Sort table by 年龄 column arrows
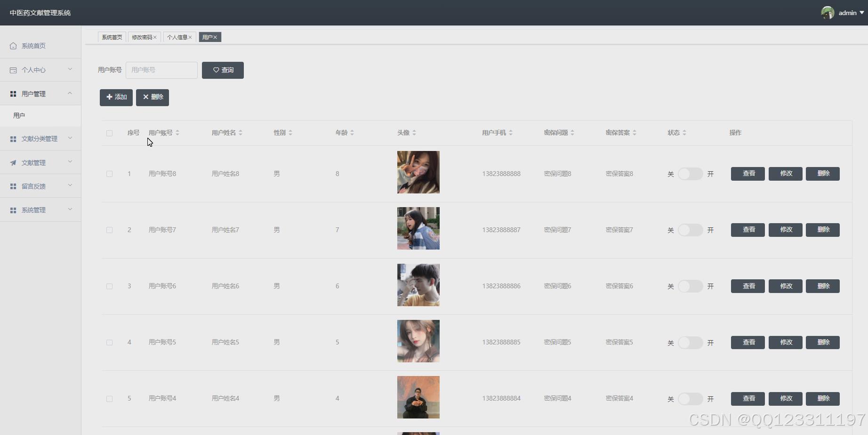Viewport: 868px width, 435px height. (x=352, y=133)
